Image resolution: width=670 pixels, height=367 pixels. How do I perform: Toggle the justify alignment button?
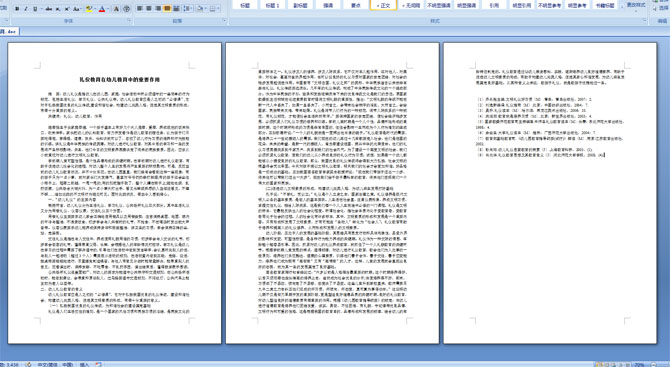167,9
